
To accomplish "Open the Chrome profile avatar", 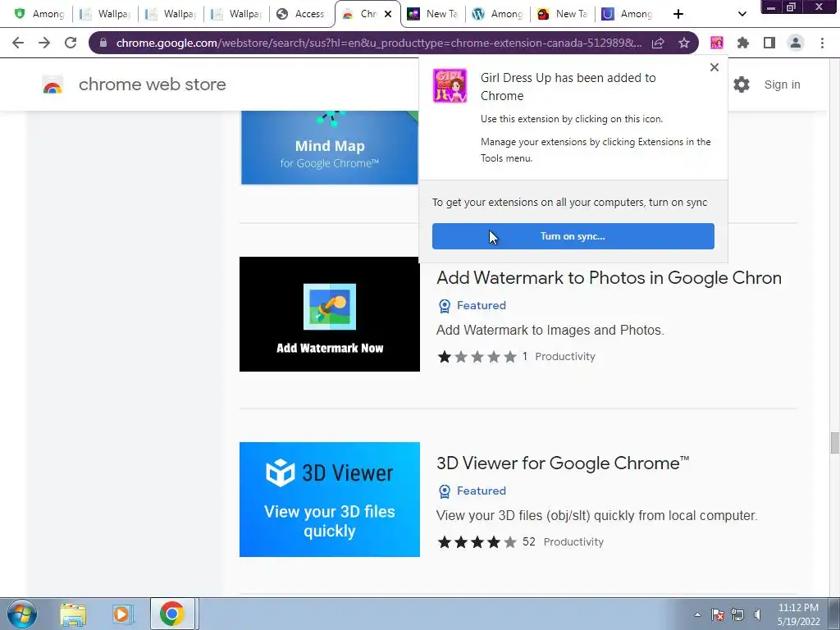I will click(796, 43).
